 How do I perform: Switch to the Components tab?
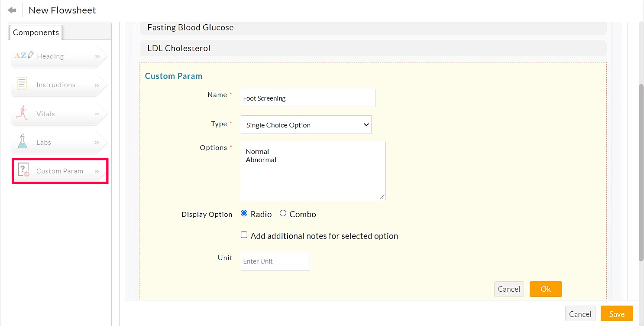pyautogui.click(x=36, y=33)
